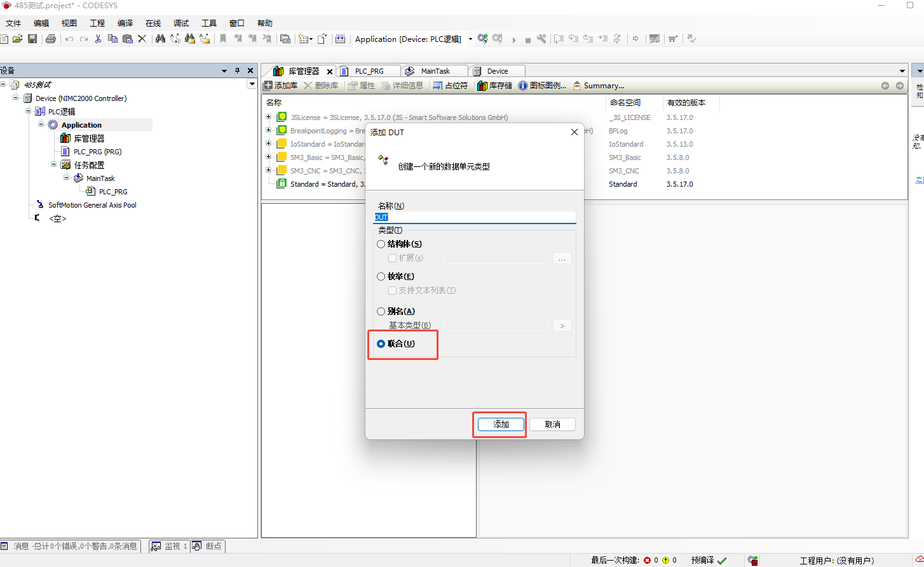924x567 pixels.
Task: Click the shopping cart icon in the toolbar
Action: pyautogui.click(x=673, y=39)
